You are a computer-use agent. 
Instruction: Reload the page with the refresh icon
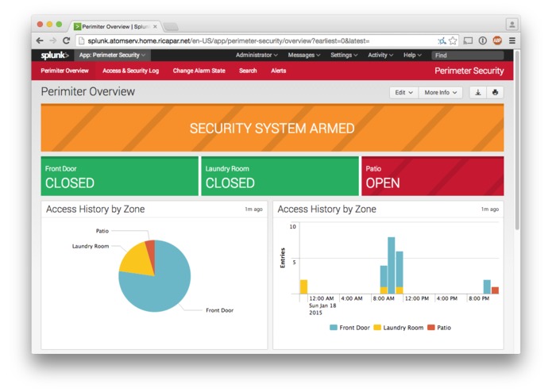coord(66,40)
